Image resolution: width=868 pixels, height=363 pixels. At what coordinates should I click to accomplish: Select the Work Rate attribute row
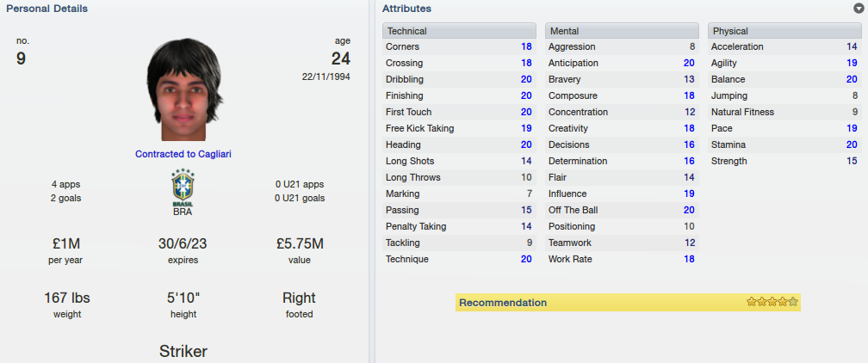coord(622,259)
